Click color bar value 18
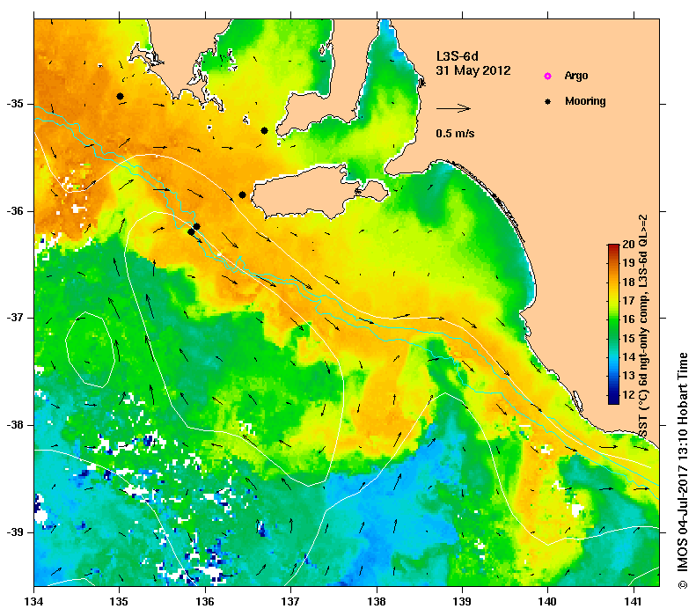Screen dimensions: 696x616 (x=628, y=282)
